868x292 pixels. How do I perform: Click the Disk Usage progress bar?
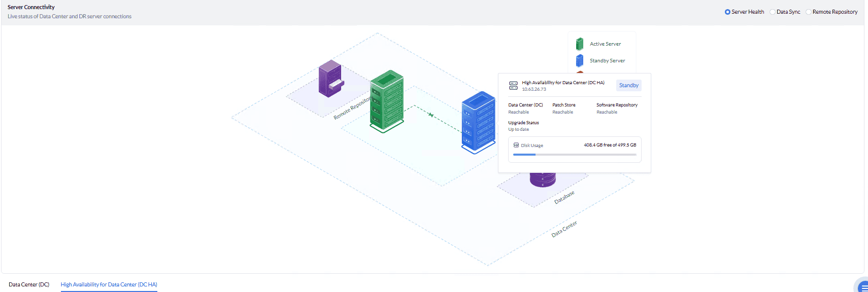pyautogui.click(x=575, y=155)
